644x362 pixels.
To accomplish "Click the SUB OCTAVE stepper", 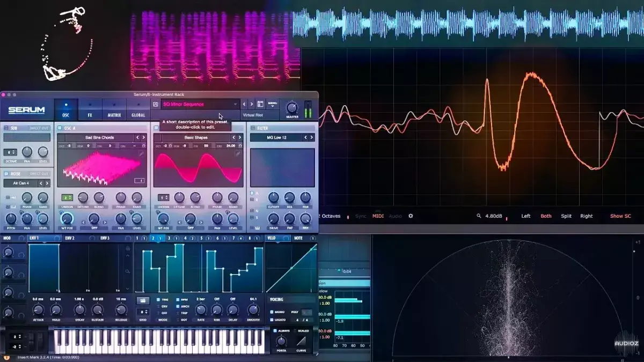I will tap(10, 152).
